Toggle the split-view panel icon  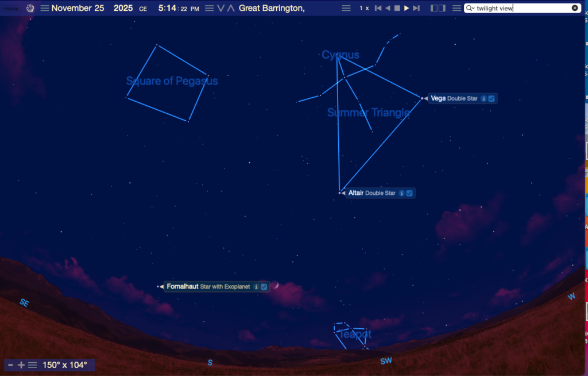(438, 8)
